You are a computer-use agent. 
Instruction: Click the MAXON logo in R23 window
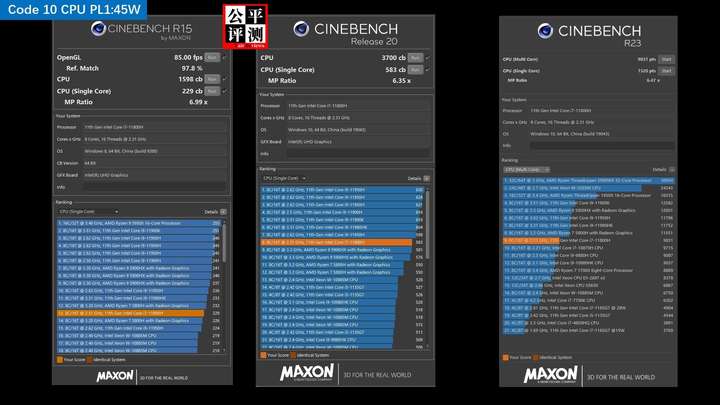click(551, 375)
